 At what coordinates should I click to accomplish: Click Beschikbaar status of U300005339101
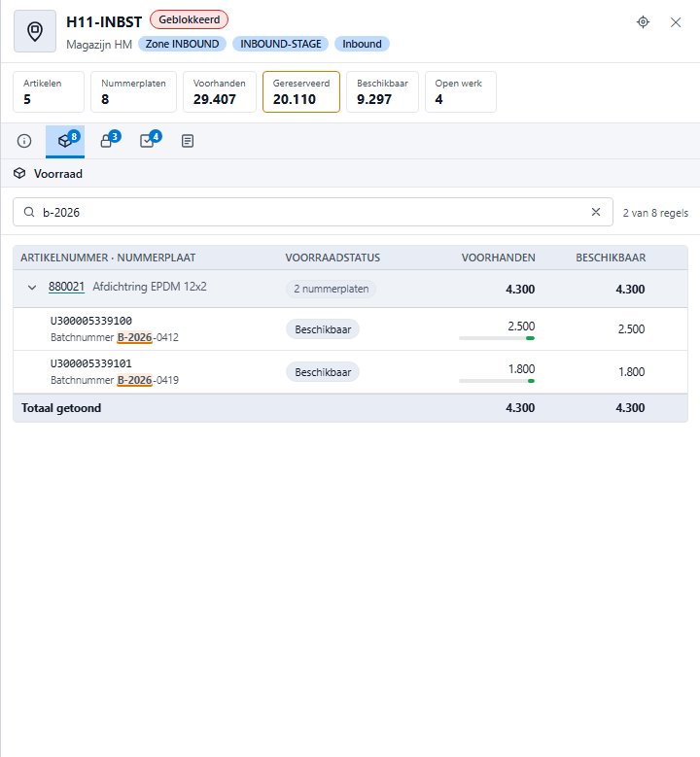(323, 372)
